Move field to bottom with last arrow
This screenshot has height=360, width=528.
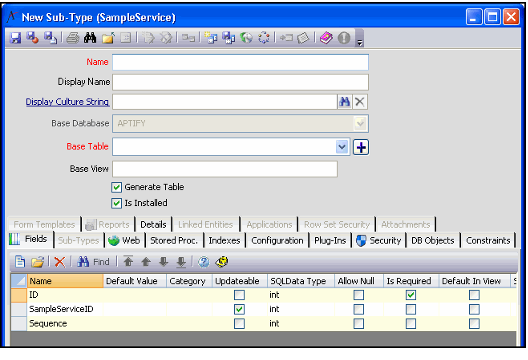click(x=181, y=262)
